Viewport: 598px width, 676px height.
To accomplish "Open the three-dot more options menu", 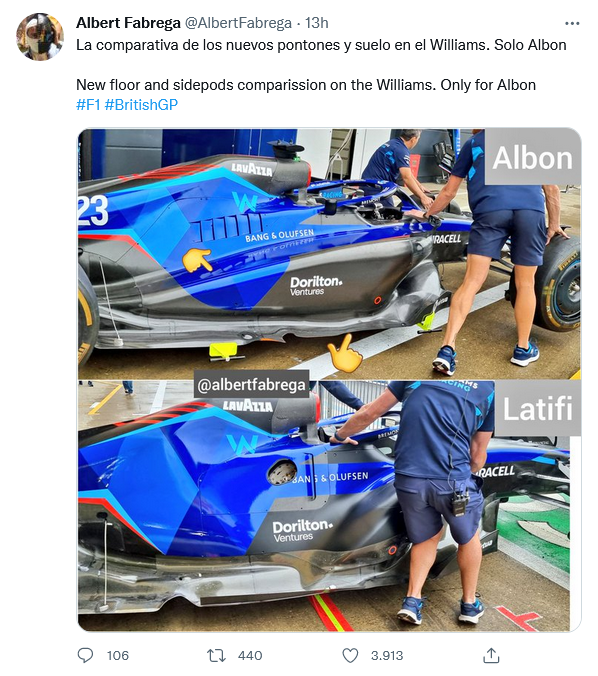I will 572,23.
